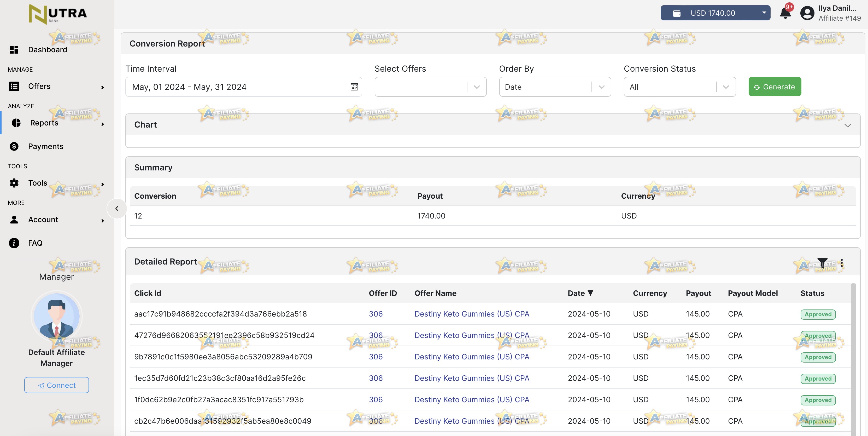Select Reports under Analyze
Viewport: 868px width, 436px height.
tap(44, 123)
